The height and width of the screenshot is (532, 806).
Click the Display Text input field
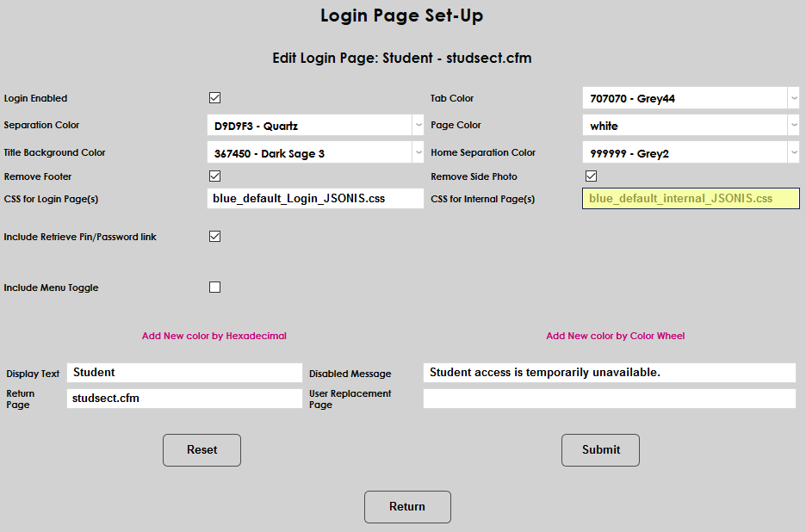[184, 373]
